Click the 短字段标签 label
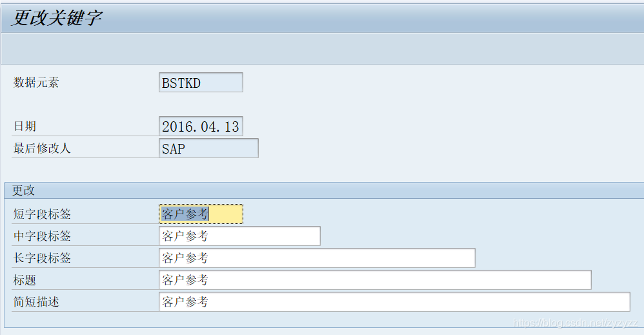644x335 pixels. 42,214
